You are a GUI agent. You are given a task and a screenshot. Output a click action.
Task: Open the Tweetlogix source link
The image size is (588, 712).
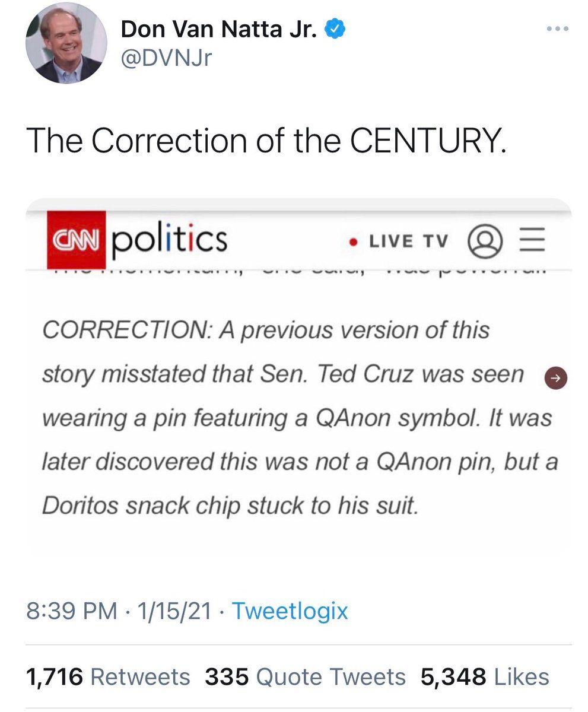tap(290, 611)
